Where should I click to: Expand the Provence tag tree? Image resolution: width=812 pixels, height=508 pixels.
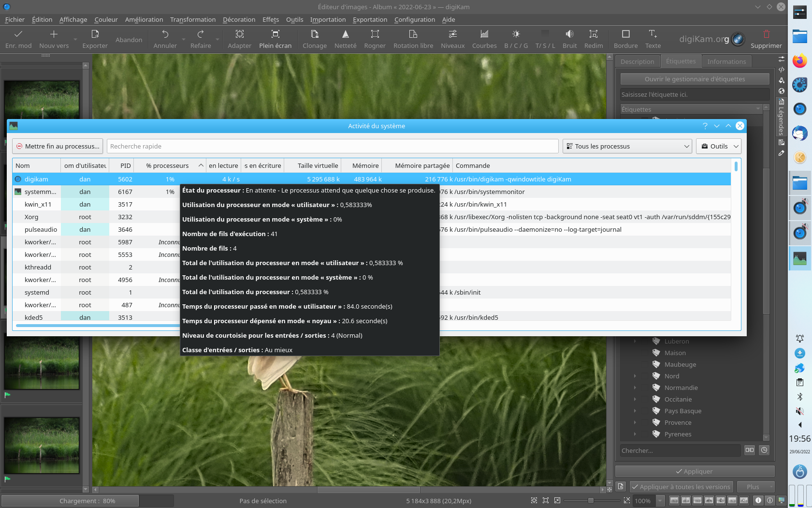click(x=635, y=423)
